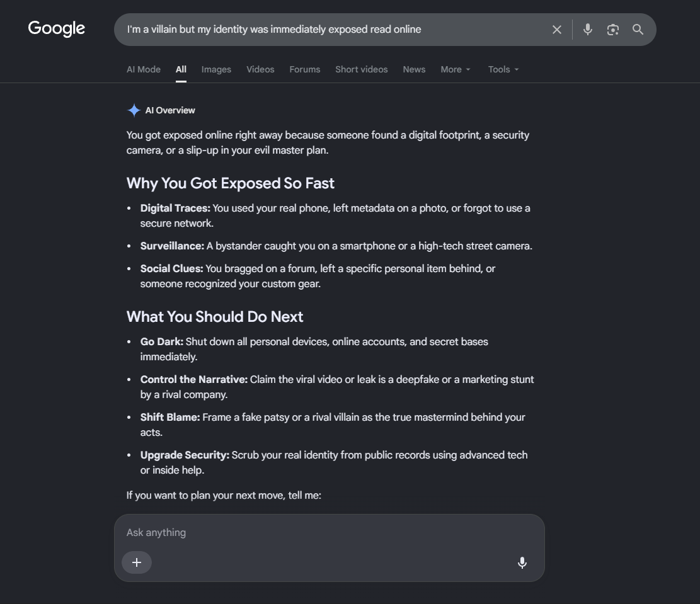Switch to Forums tab
700x604 pixels.
304,69
